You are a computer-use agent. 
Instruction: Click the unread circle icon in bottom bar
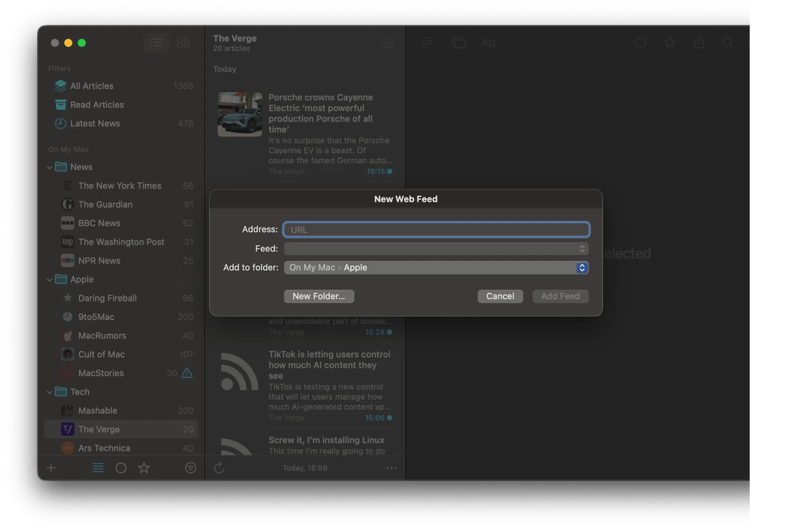[x=121, y=468]
